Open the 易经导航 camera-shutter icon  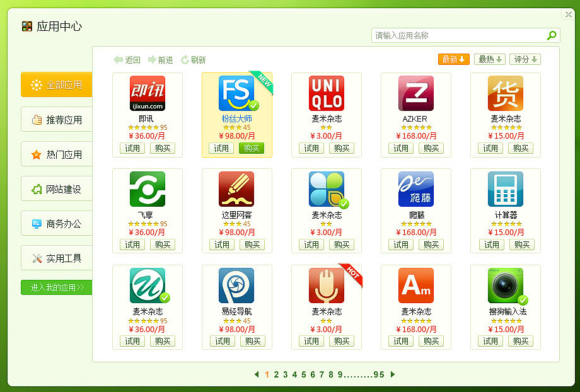tap(237, 286)
